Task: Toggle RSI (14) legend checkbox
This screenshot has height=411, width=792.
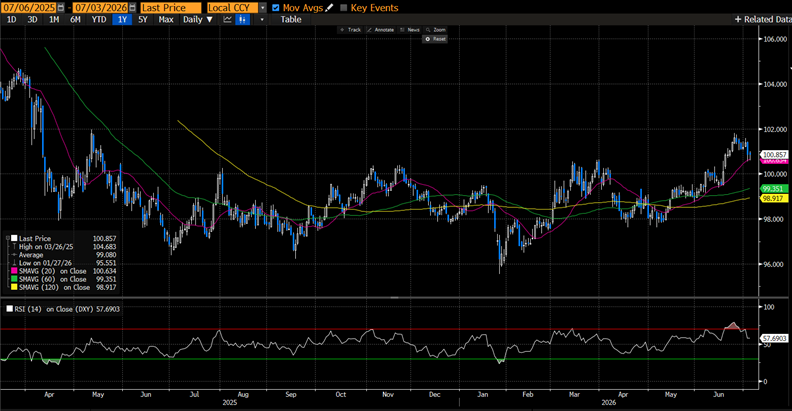Action: point(10,309)
